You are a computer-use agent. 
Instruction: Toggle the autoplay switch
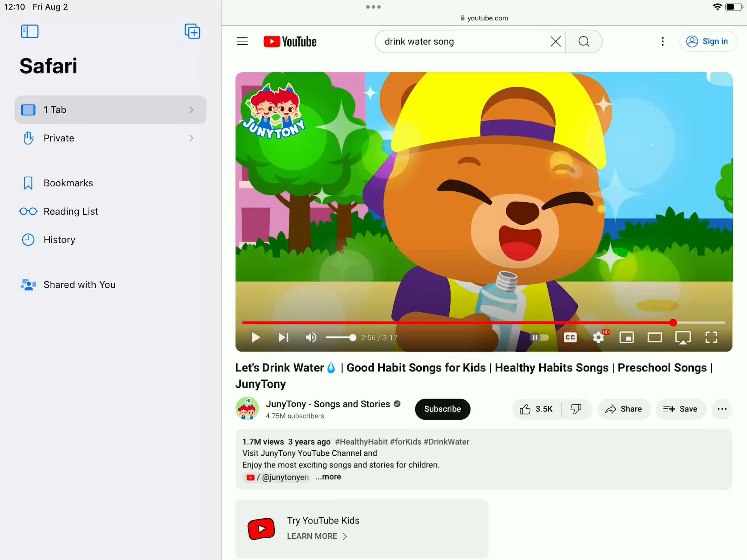[x=540, y=338]
